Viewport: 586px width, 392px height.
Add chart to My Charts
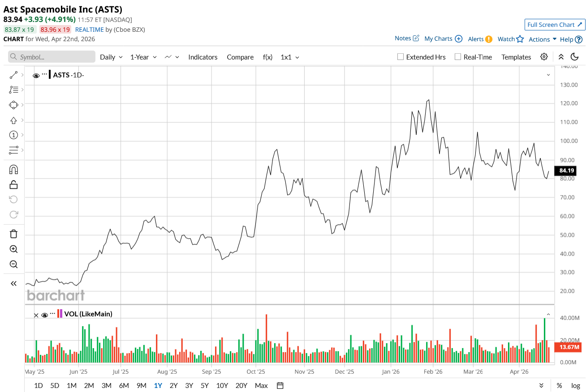point(458,39)
